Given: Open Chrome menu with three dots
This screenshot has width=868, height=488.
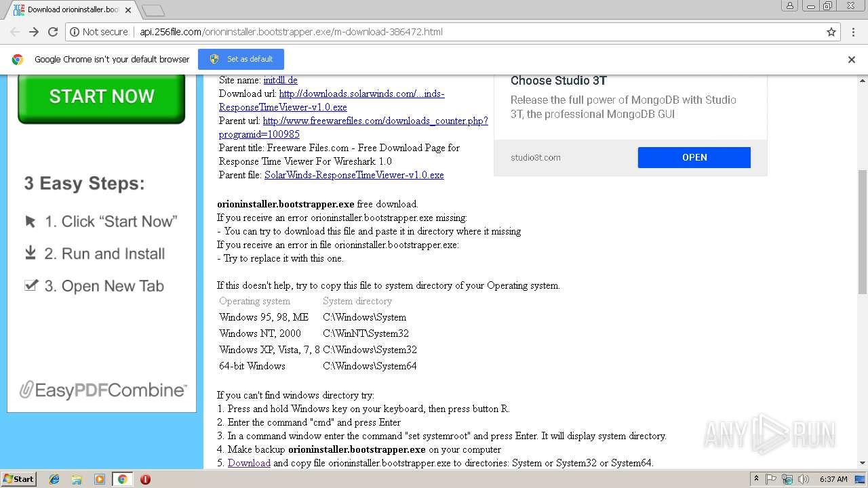Looking at the screenshot, I should coord(852,32).
